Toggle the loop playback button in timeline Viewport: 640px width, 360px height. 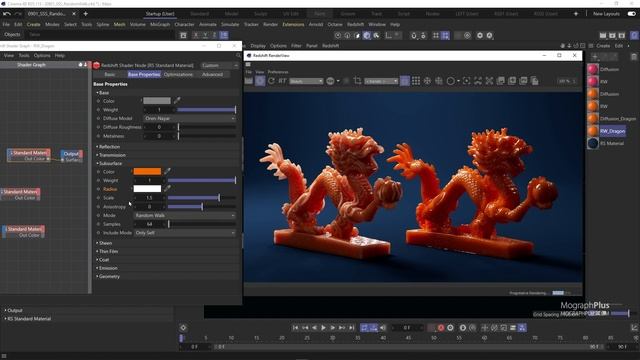click(x=364, y=328)
